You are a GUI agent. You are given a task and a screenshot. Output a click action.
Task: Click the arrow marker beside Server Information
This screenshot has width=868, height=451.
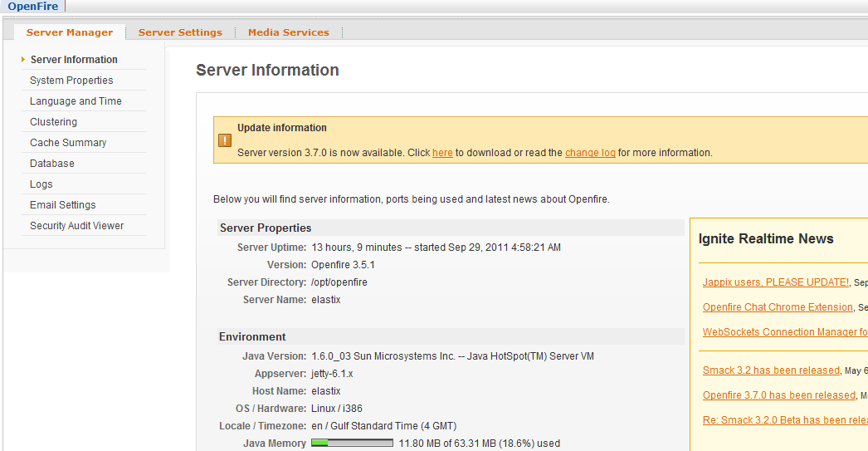(23, 59)
